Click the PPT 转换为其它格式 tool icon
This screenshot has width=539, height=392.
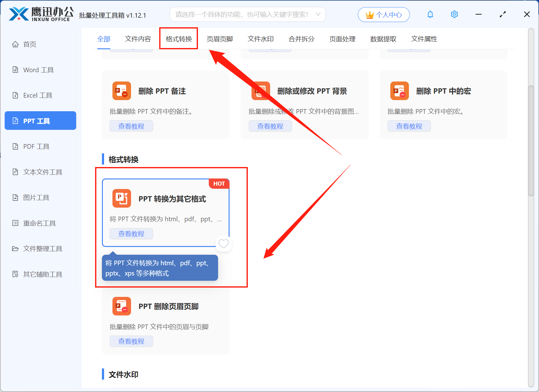click(121, 198)
